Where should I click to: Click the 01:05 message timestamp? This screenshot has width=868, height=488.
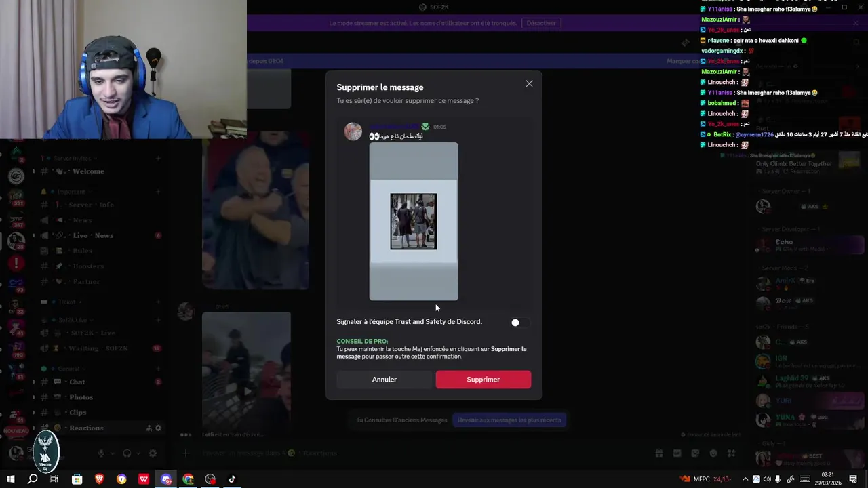(x=439, y=127)
